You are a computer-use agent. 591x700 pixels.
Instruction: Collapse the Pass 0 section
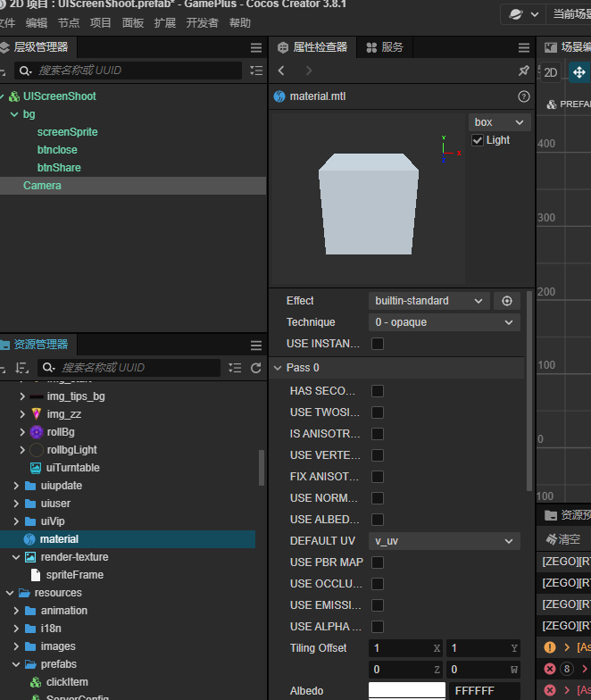278,368
